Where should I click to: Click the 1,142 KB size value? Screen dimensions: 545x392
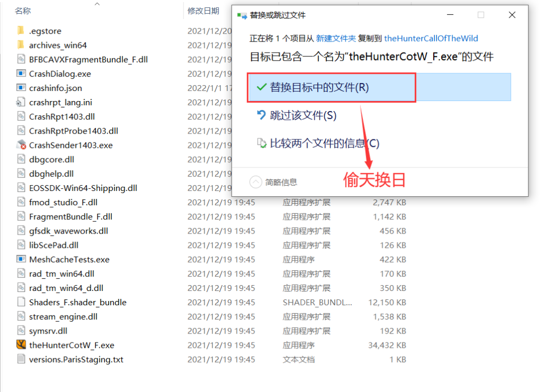click(389, 216)
